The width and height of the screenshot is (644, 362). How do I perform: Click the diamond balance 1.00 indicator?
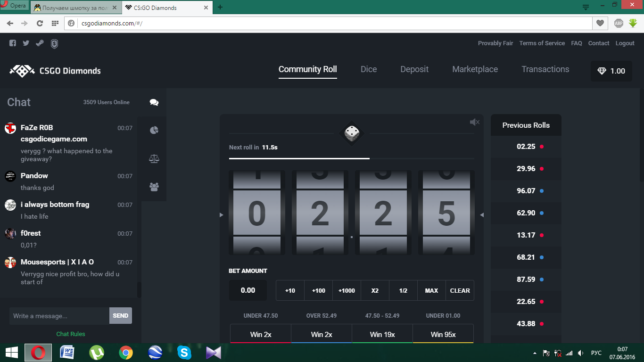coord(611,71)
